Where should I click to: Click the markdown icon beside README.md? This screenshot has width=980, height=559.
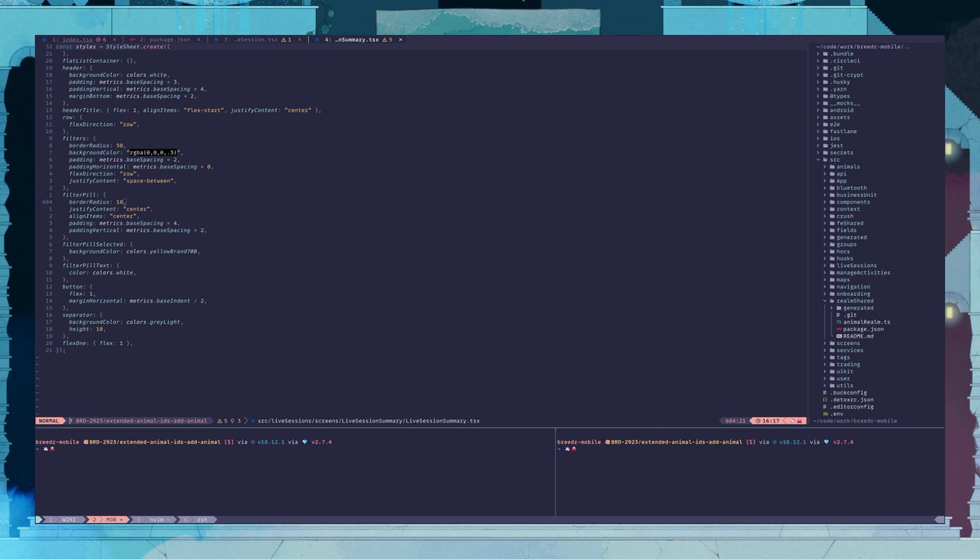click(839, 336)
